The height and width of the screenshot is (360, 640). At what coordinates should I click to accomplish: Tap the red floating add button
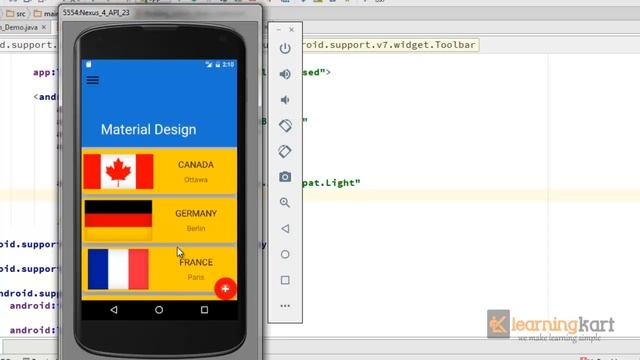point(225,289)
